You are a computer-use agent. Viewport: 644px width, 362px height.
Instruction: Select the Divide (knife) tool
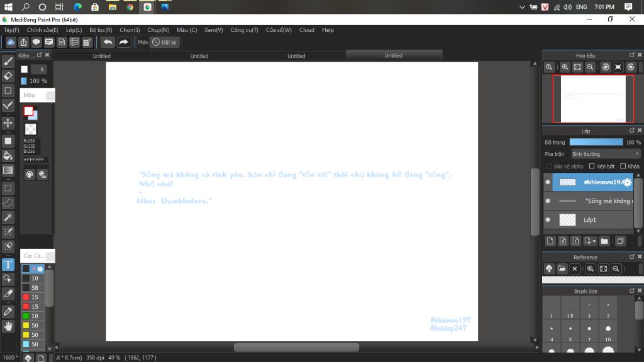[x=8, y=293]
